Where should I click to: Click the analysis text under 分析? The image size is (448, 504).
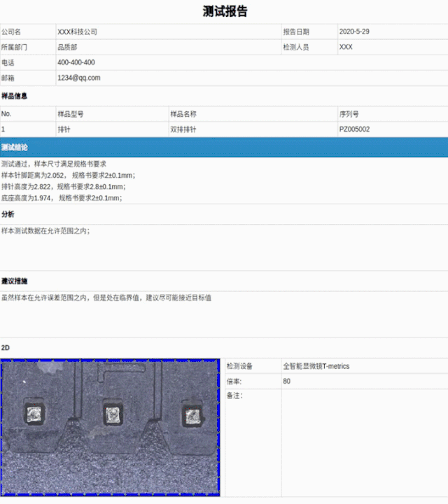tap(45, 230)
